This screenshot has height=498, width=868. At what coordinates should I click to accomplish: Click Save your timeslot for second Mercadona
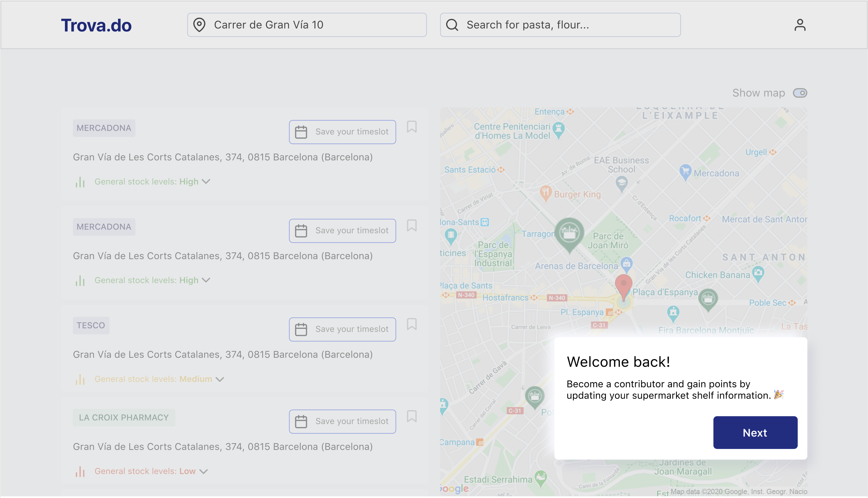342,230
